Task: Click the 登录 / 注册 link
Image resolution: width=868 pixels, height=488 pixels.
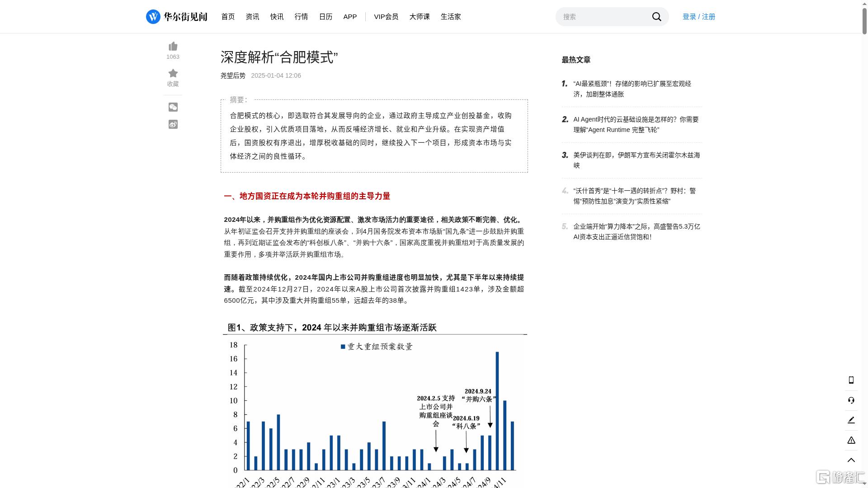Action: point(699,17)
